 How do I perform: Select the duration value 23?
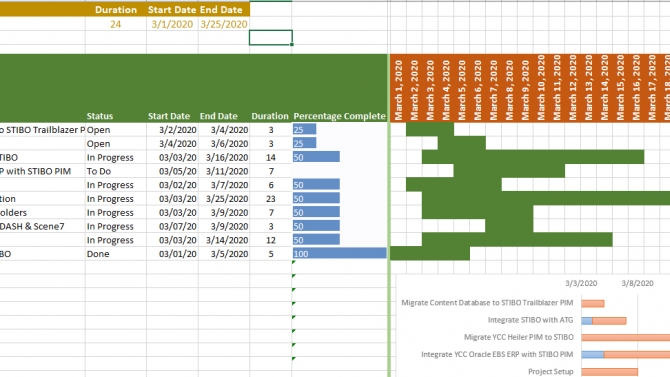click(270, 199)
